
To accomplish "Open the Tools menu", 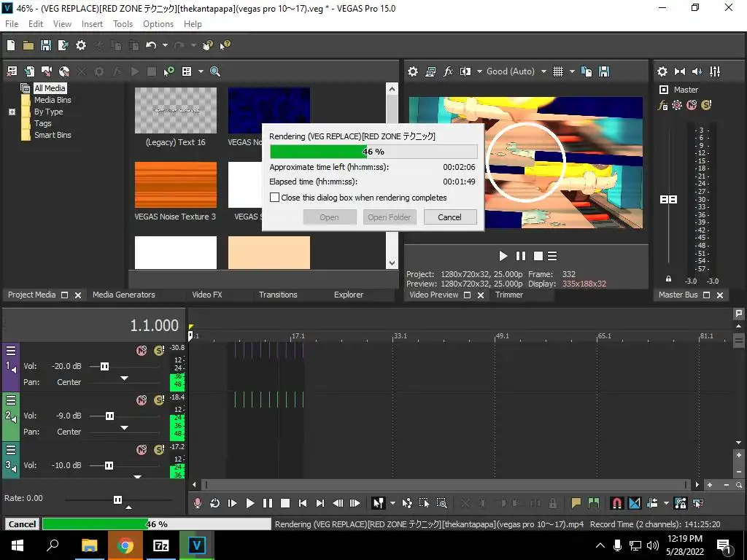I will click(x=123, y=24).
